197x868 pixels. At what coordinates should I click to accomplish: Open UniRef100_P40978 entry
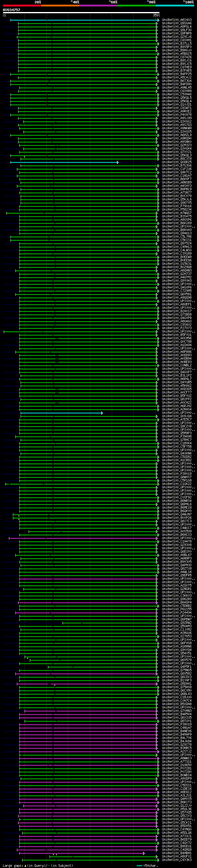pos(177,115)
